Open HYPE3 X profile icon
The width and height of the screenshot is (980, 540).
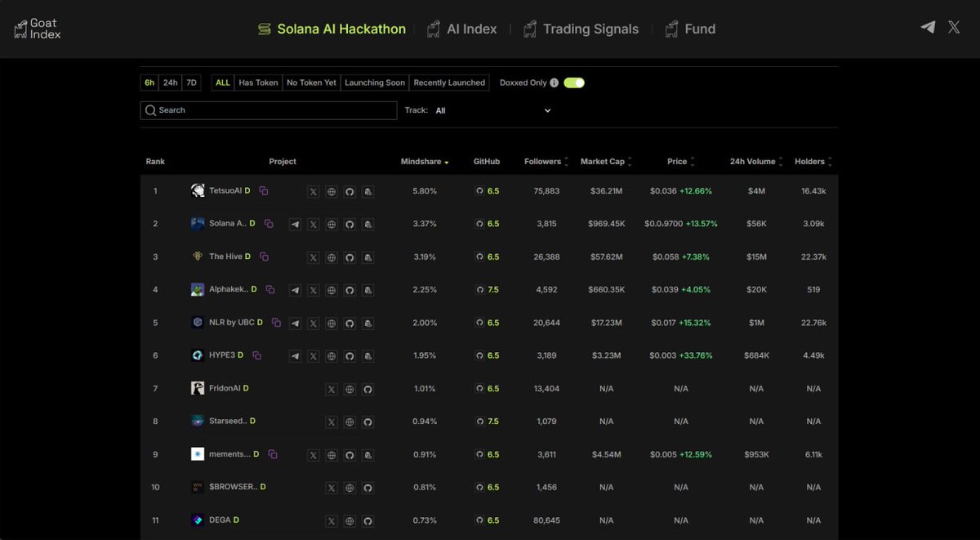tap(314, 356)
